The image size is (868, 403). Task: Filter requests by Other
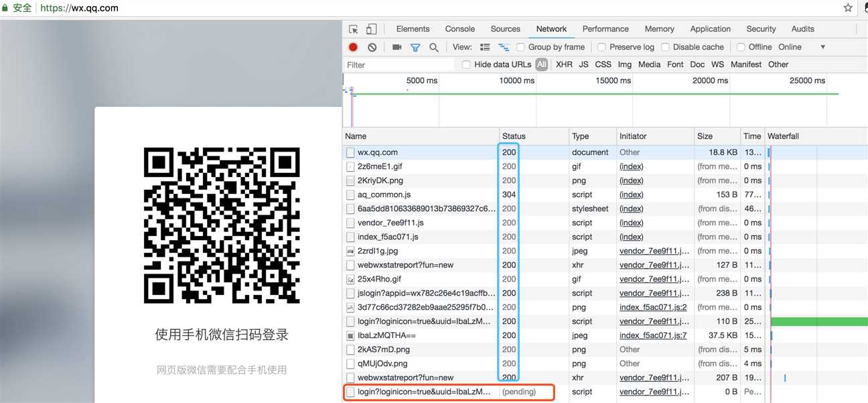[778, 64]
